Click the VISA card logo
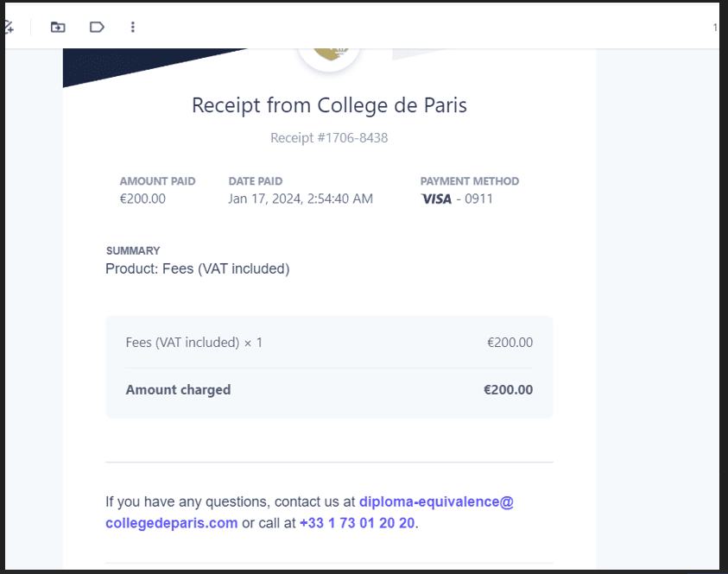 [436, 199]
